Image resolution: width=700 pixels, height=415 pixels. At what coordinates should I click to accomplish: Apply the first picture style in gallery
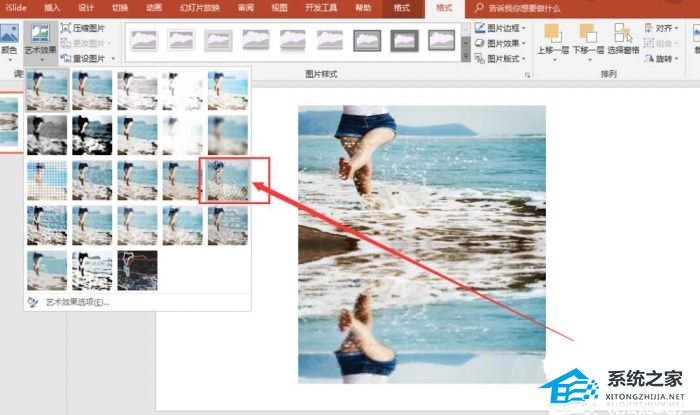pos(145,40)
